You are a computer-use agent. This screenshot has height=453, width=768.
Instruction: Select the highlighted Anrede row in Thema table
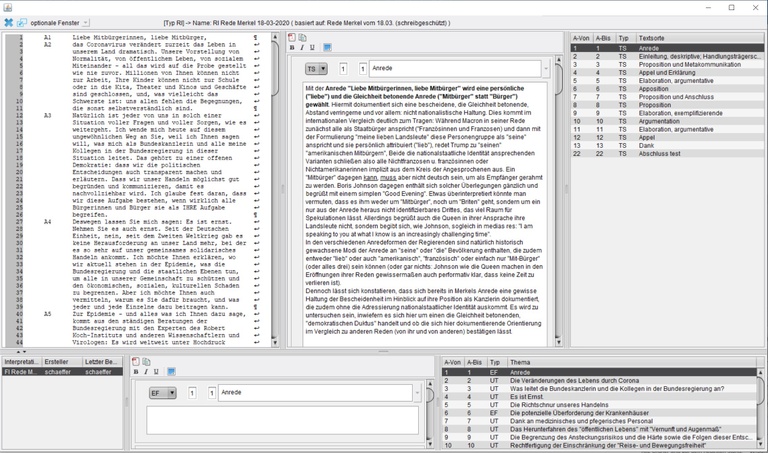click(600, 373)
